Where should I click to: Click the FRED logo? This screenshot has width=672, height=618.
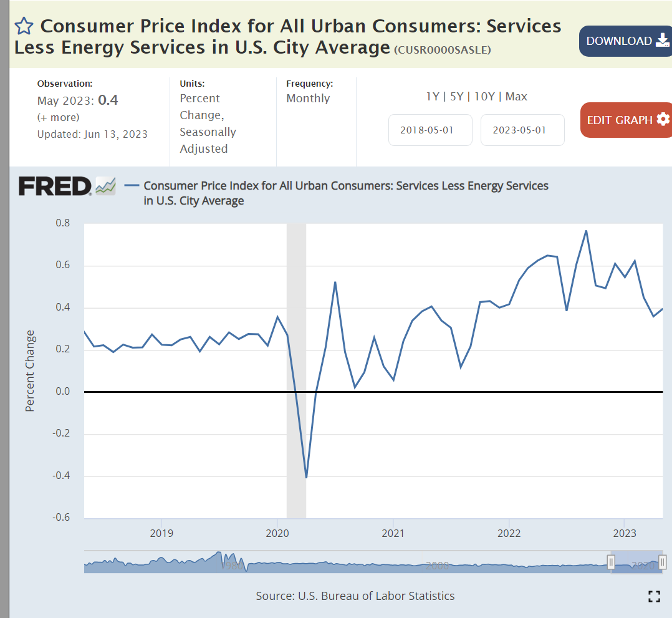55,186
